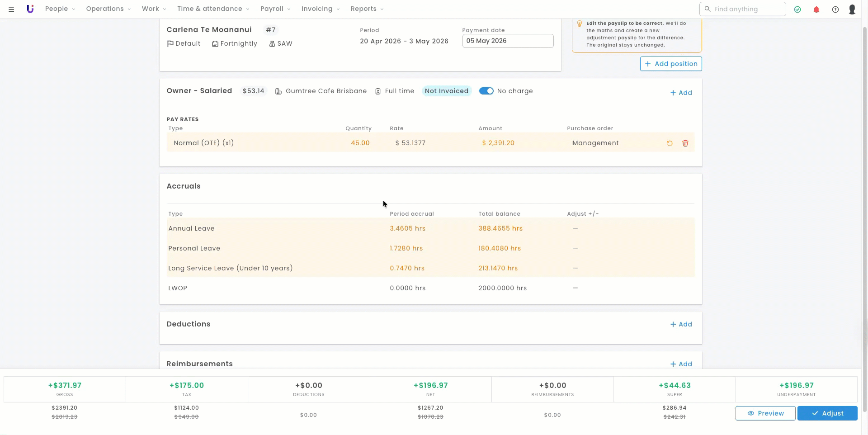
Task: Toggle the No charge switch
Action: tap(486, 91)
